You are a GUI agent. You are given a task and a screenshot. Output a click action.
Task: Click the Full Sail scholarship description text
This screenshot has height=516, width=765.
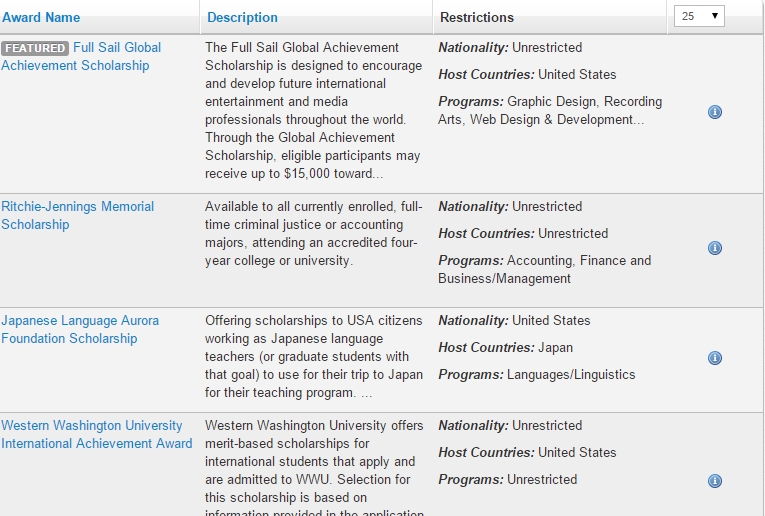pyautogui.click(x=312, y=110)
